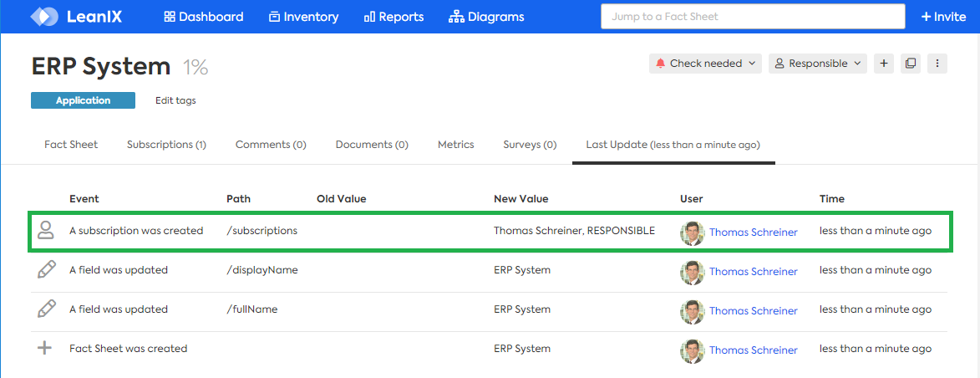This screenshot has height=378, width=980.
Task: Click Thomas Schreiner avatar in /displayName row
Action: (693, 273)
